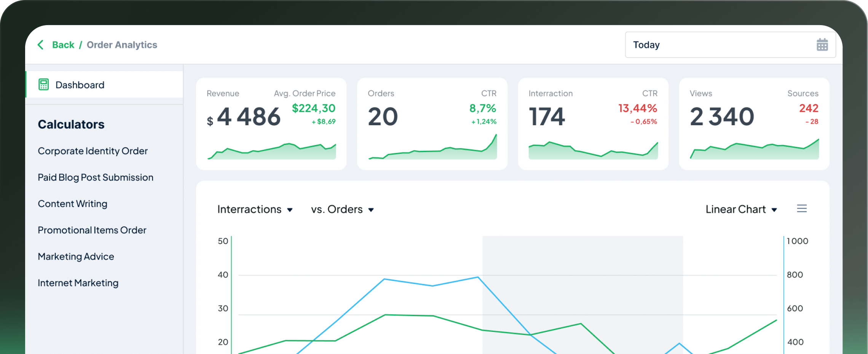The width and height of the screenshot is (868, 354).
Task: Click the back chevron arrow icon
Action: (x=41, y=45)
